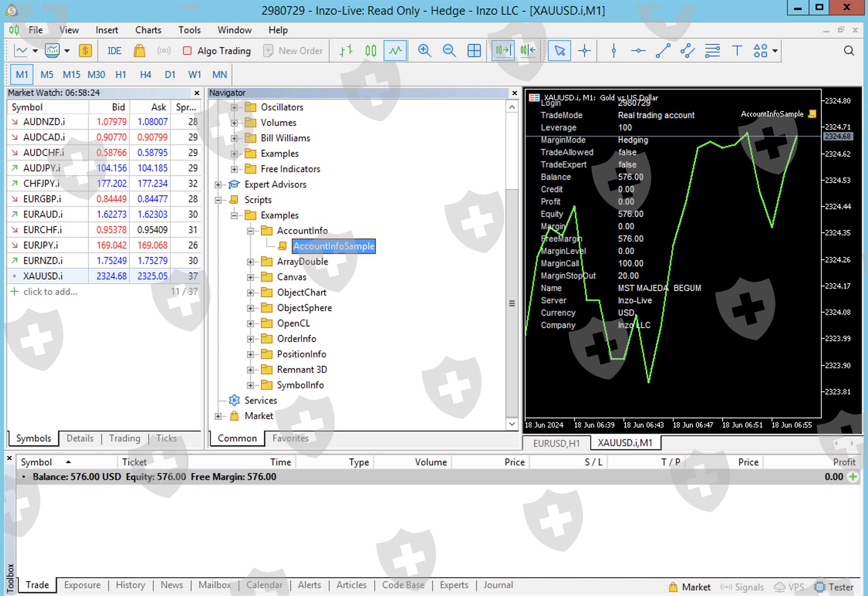Click the Zoom Out magnifier icon
This screenshot has width=868, height=596.
pos(449,51)
